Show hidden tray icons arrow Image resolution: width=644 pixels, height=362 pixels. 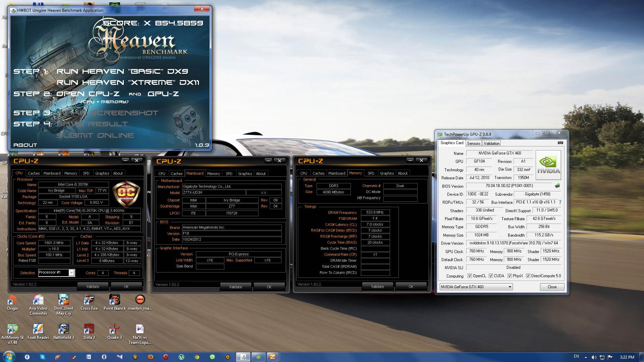point(586,357)
